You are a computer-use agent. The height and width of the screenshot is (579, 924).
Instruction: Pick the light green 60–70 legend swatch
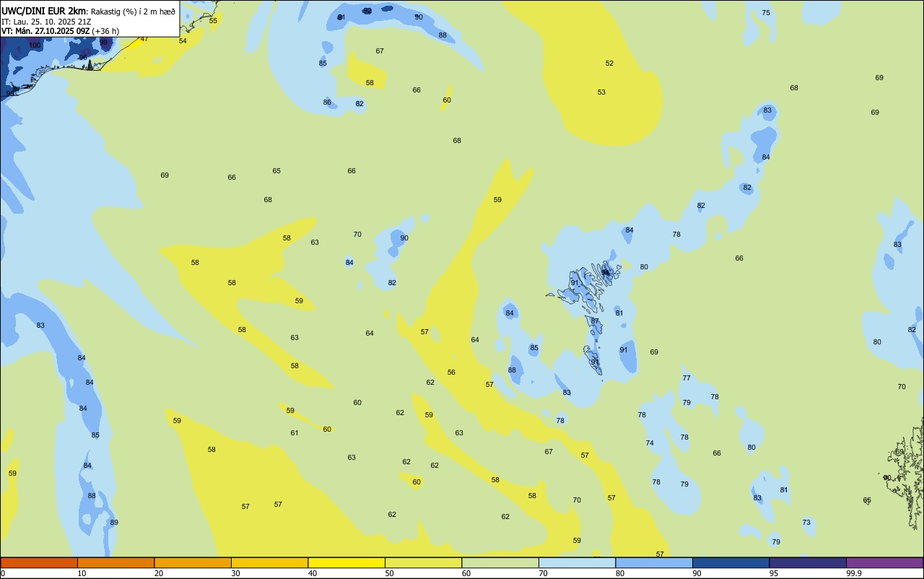point(500,562)
